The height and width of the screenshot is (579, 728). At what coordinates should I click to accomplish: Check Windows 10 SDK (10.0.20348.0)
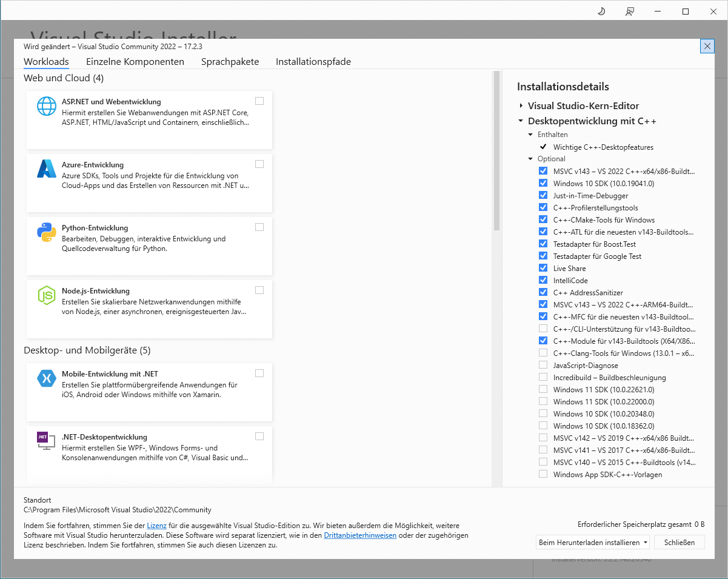pos(543,413)
